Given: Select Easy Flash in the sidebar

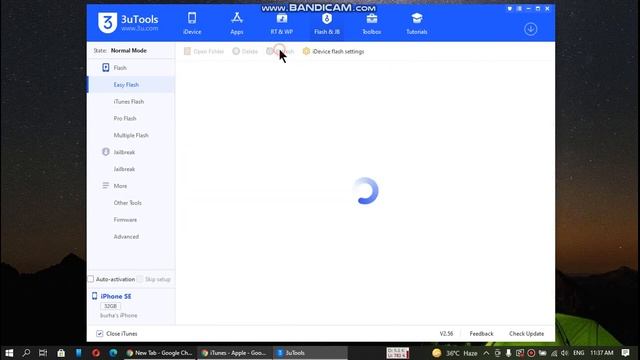Looking at the screenshot, I should pyautogui.click(x=126, y=84).
